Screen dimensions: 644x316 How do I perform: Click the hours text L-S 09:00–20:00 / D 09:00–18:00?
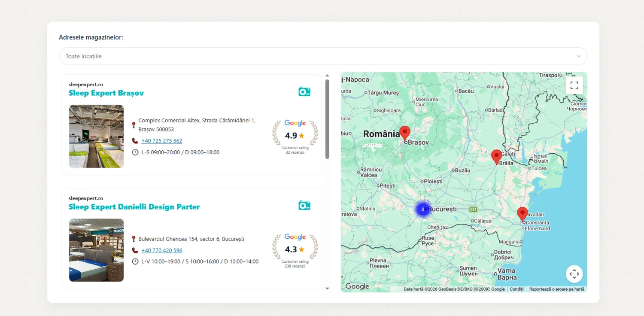180,152
